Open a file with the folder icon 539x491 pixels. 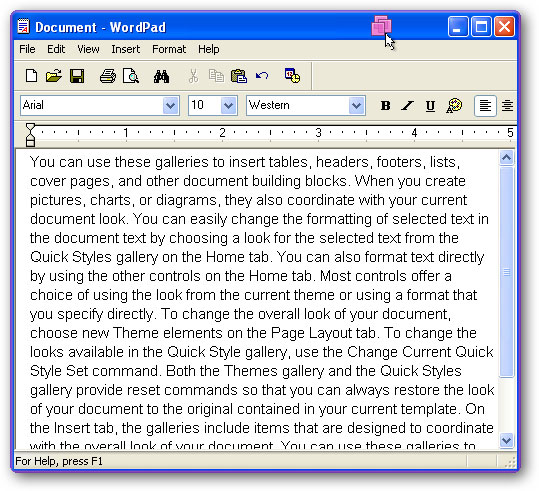click(x=54, y=76)
